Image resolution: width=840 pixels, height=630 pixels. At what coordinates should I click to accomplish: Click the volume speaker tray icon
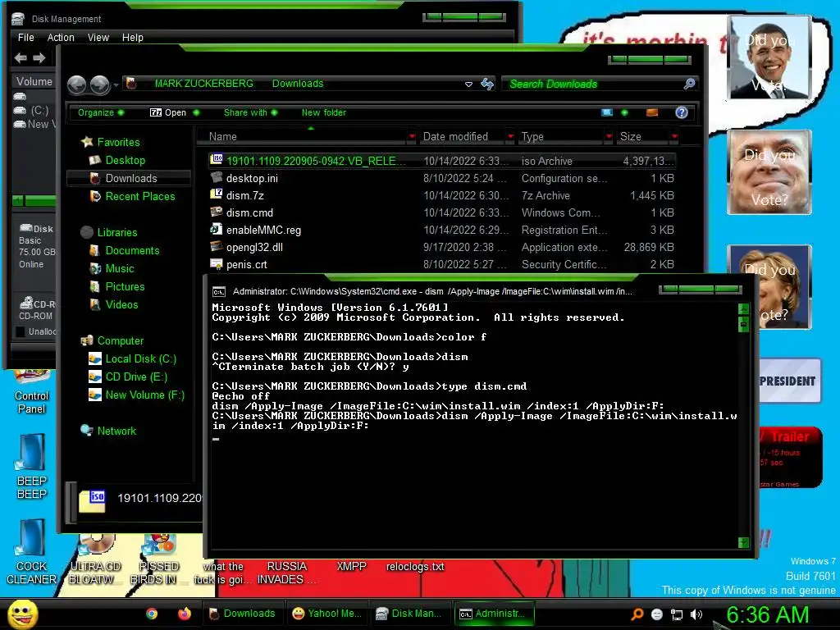(x=696, y=614)
